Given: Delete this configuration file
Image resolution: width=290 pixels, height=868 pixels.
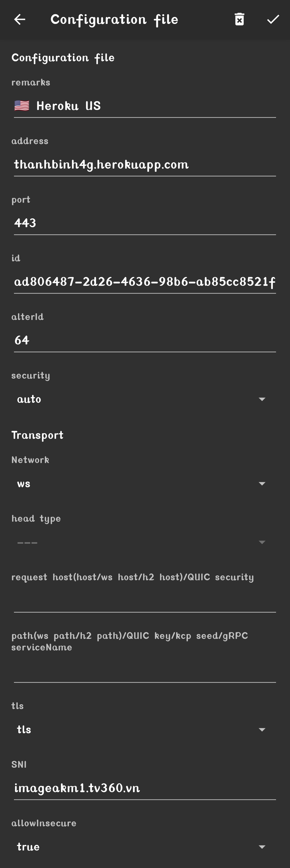Looking at the screenshot, I should 239,20.
